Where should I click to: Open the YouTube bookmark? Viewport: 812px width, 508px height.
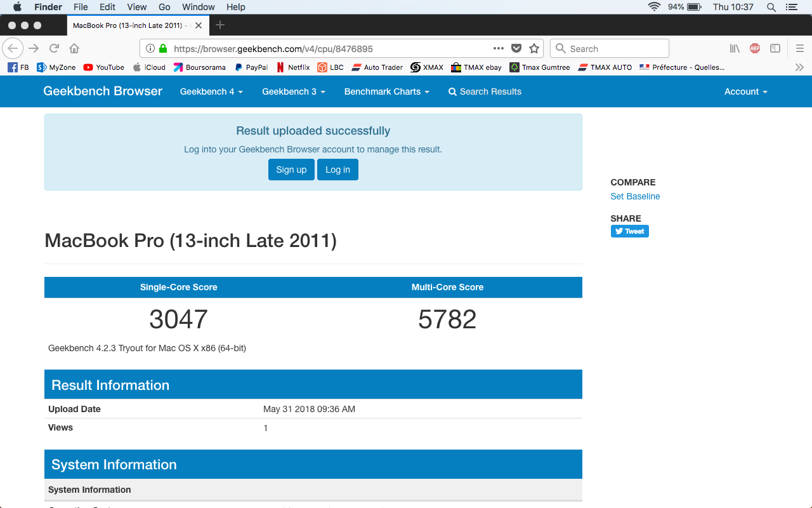coord(103,67)
